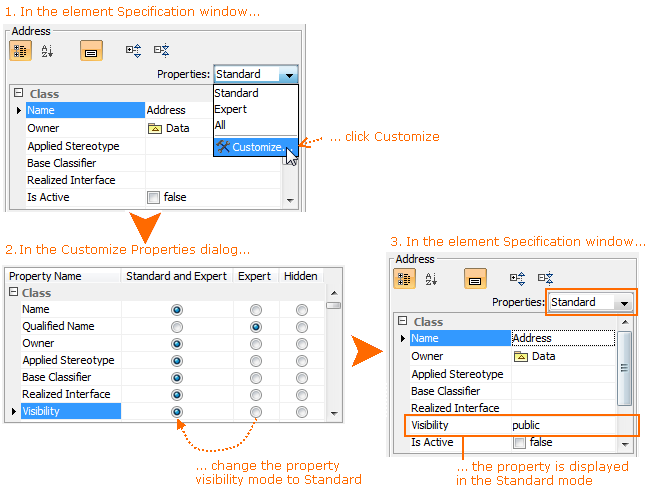This screenshot has height=490, width=650.
Task: Click Data package icon in step 3 window
Action: pyautogui.click(x=521, y=357)
